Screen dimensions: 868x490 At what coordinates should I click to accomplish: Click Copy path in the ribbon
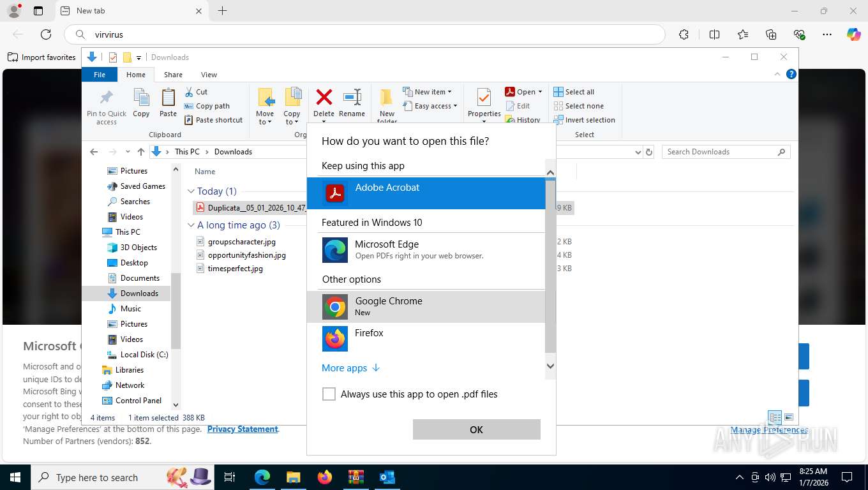pos(207,106)
